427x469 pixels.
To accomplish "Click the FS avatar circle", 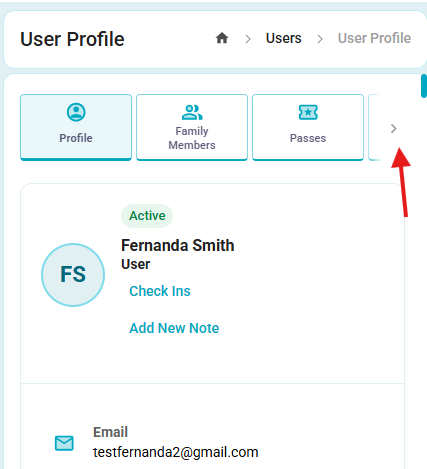I will [x=73, y=275].
